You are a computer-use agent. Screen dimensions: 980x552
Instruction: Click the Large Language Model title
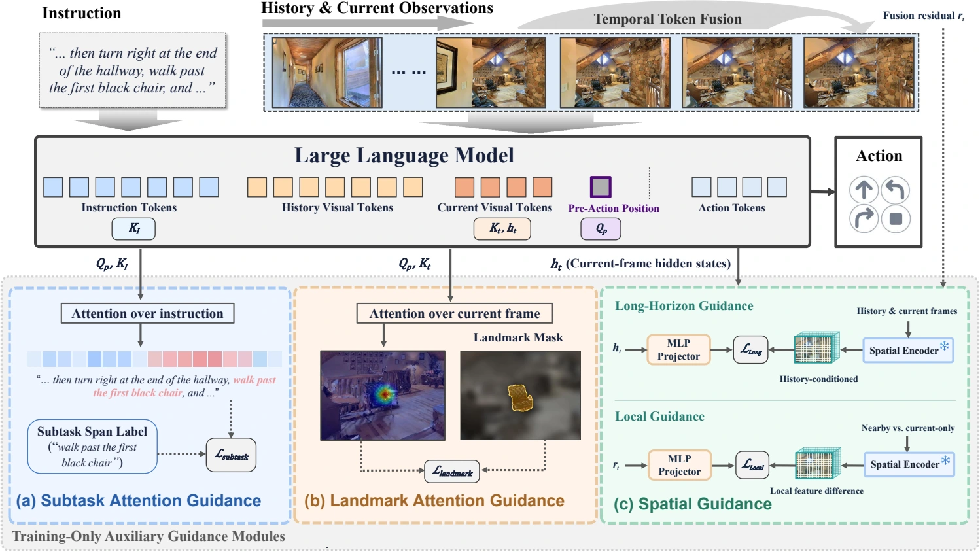pos(404,155)
